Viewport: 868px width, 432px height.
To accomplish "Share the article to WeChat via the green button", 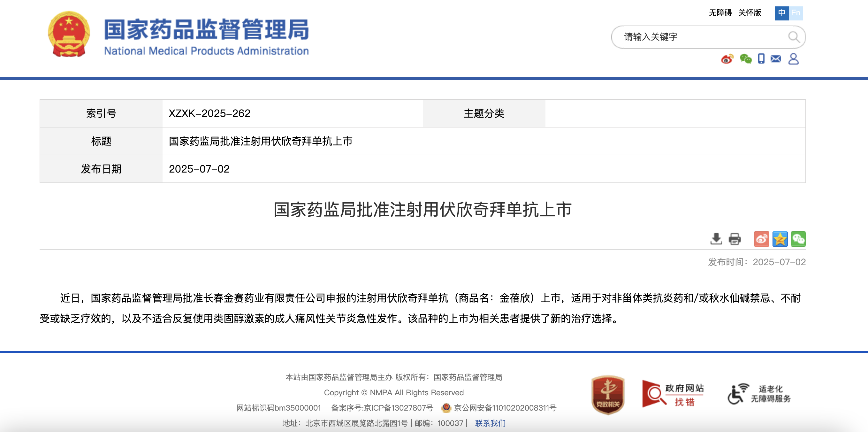I will (798, 239).
